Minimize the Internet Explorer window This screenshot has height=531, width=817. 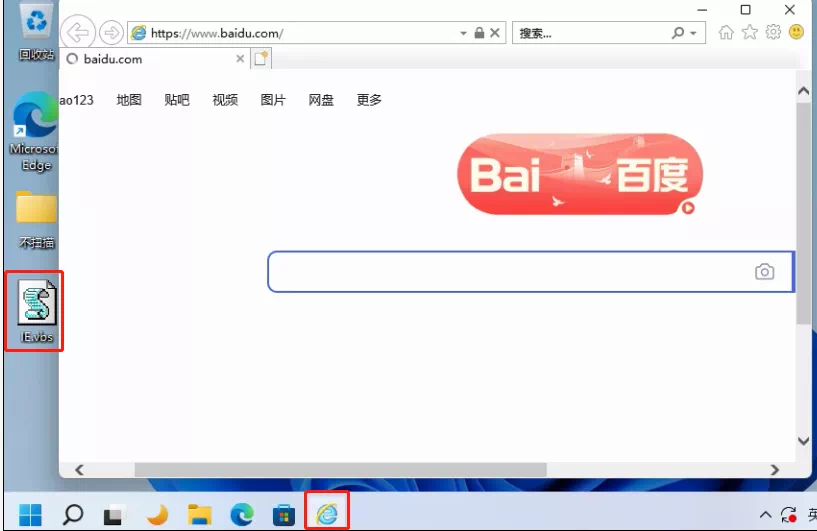click(x=702, y=9)
